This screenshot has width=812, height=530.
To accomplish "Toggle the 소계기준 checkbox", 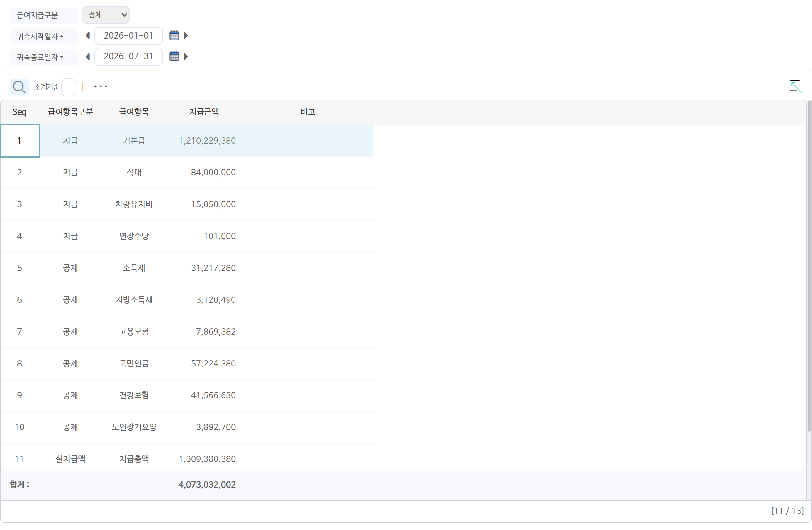I will click(x=69, y=87).
